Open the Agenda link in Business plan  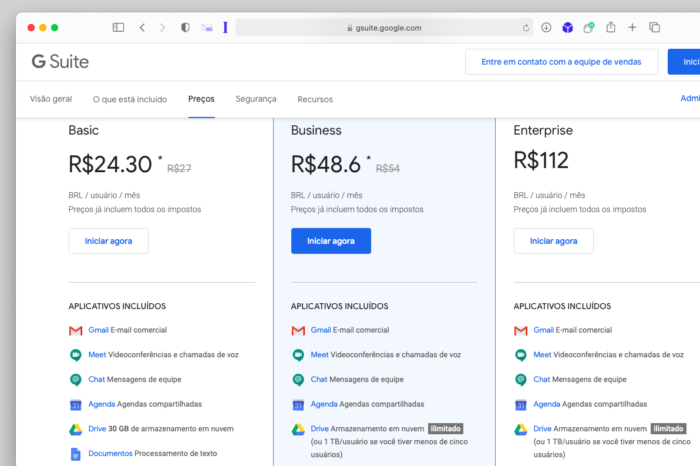point(324,404)
